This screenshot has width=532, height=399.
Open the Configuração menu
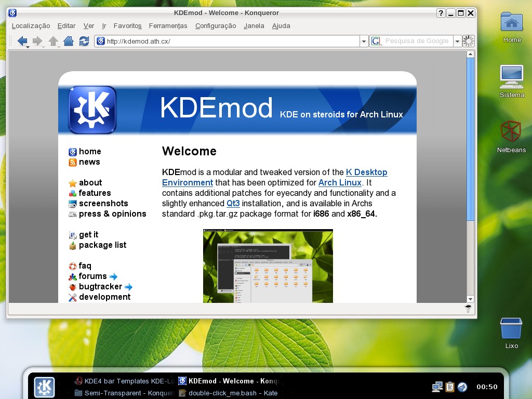(x=216, y=26)
